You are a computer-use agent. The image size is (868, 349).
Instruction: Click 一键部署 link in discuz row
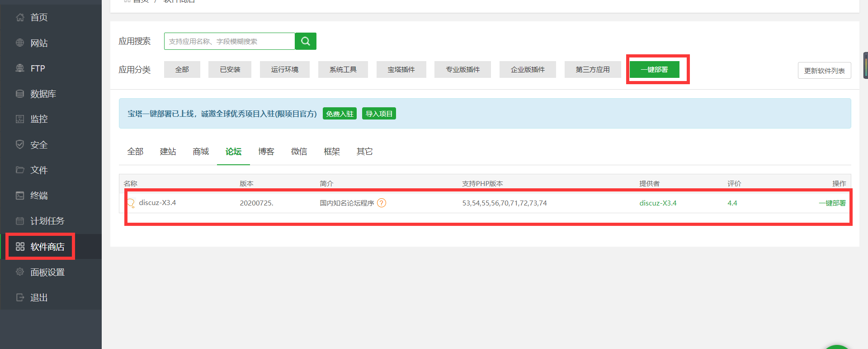(x=832, y=203)
